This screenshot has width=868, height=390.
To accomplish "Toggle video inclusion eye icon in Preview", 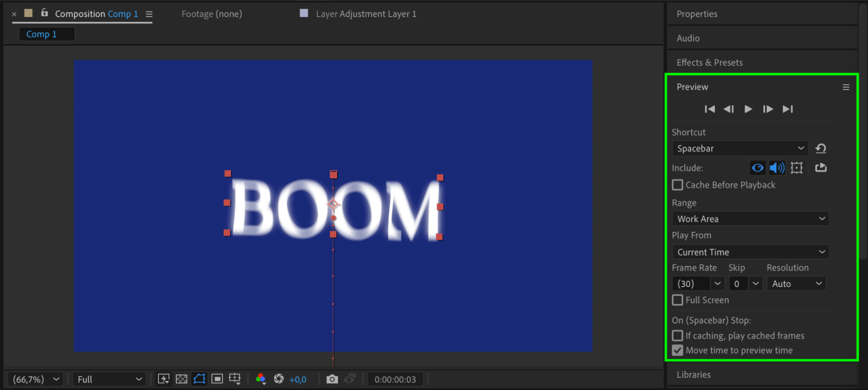I will [758, 168].
